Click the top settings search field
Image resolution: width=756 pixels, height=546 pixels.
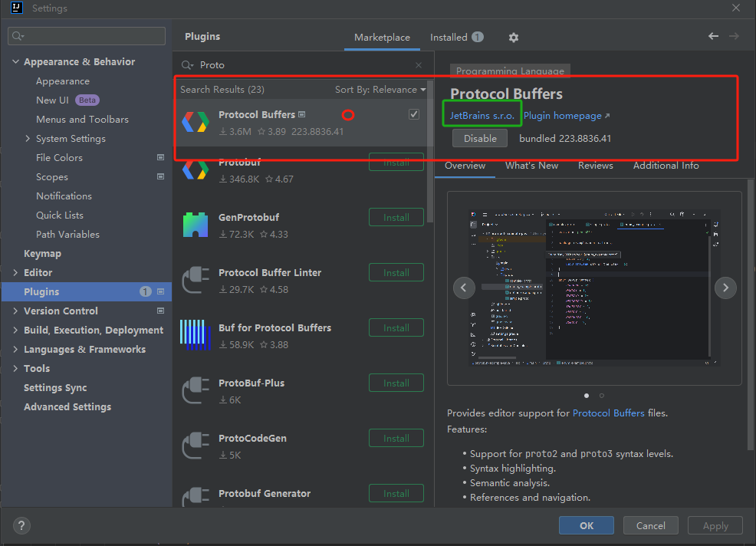pos(86,36)
